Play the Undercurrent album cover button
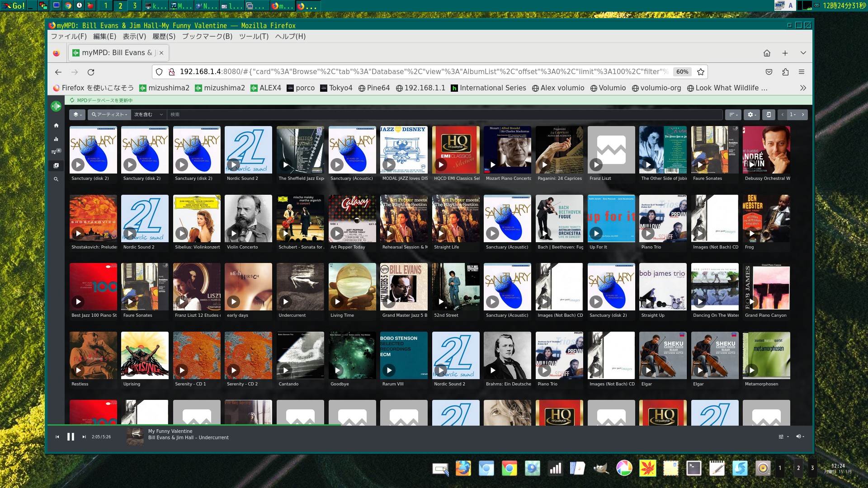Image resolution: width=868 pixels, height=488 pixels. 286,301
